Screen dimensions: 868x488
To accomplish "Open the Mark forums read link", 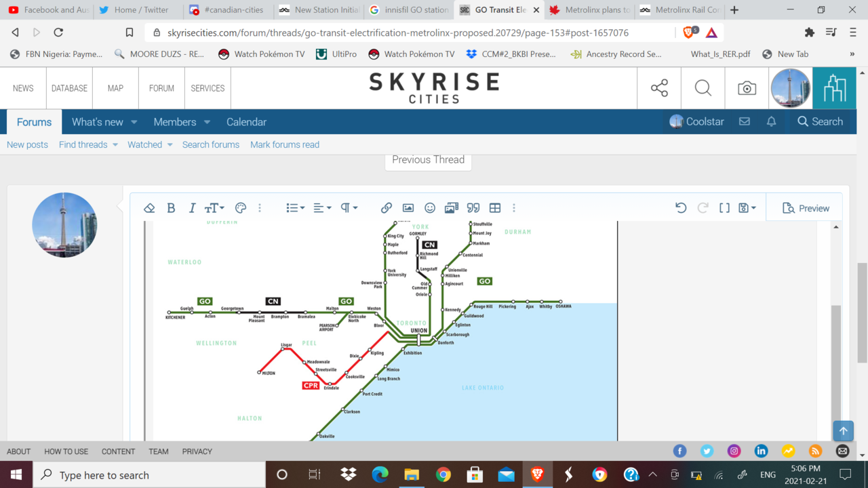I will 284,144.
